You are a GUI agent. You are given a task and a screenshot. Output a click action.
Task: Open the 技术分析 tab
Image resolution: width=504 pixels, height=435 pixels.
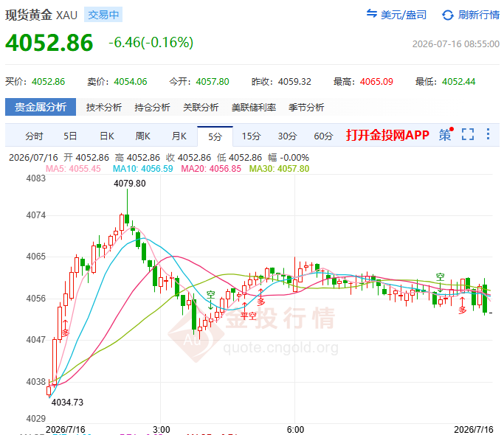pyautogui.click(x=104, y=108)
